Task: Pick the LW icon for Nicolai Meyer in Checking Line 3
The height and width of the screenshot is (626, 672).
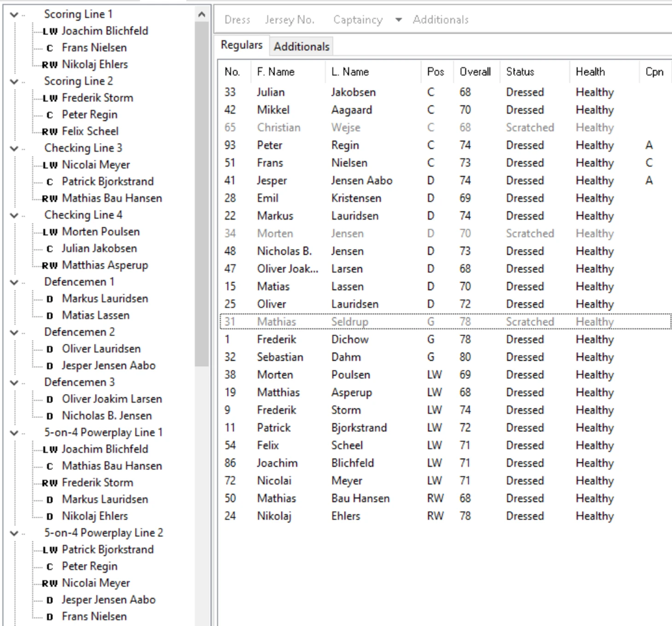Action: coord(50,165)
